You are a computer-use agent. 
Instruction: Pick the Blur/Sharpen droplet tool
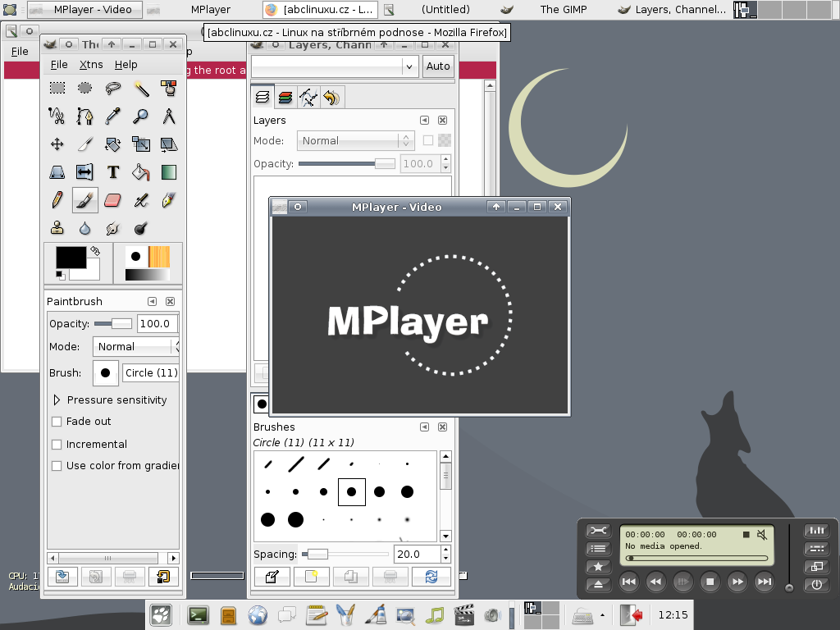[84, 228]
